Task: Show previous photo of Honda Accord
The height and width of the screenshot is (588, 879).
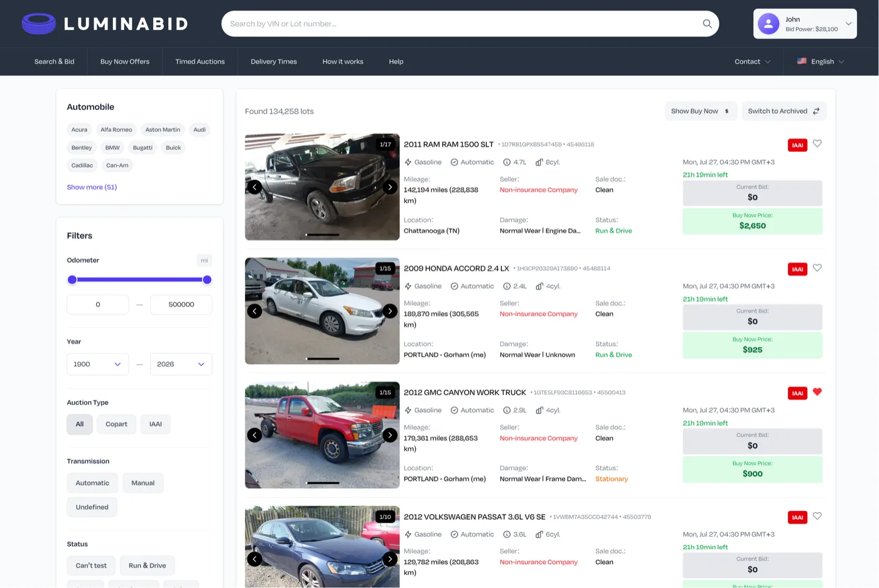Action: tap(254, 311)
